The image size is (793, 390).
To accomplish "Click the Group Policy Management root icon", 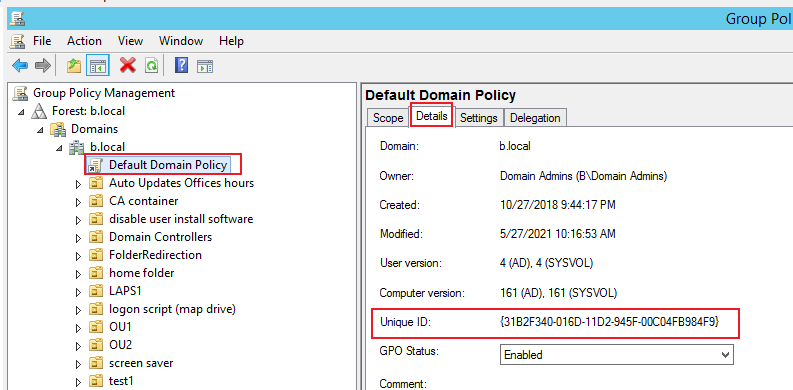I will pyautogui.click(x=20, y=93).
